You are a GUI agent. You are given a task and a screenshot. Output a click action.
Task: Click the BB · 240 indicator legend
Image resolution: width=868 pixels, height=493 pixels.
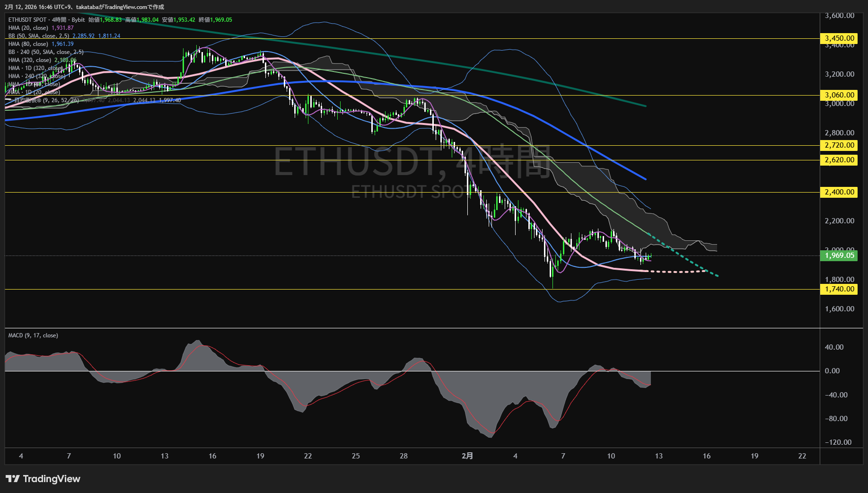[45, 52]
